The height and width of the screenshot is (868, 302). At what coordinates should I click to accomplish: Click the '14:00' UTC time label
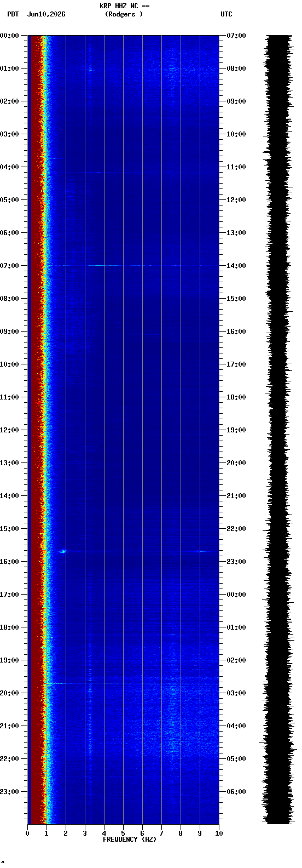(x=236, y=266)
